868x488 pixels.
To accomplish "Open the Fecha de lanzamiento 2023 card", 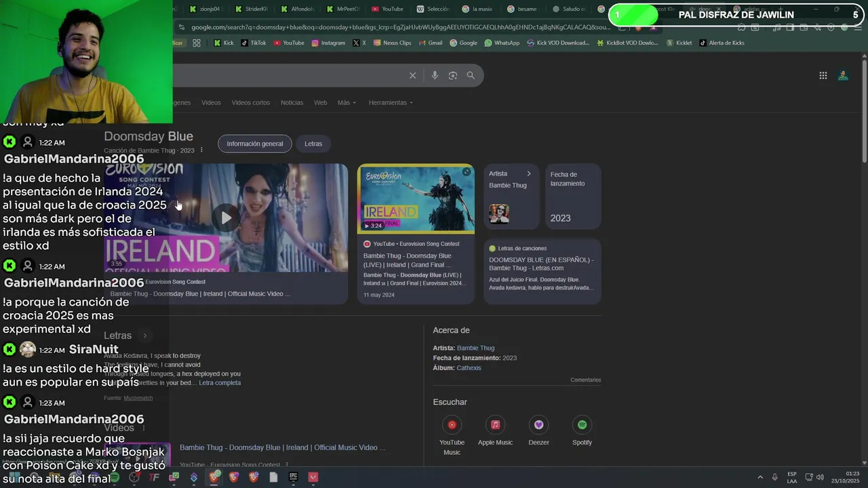I will (573, 197).
